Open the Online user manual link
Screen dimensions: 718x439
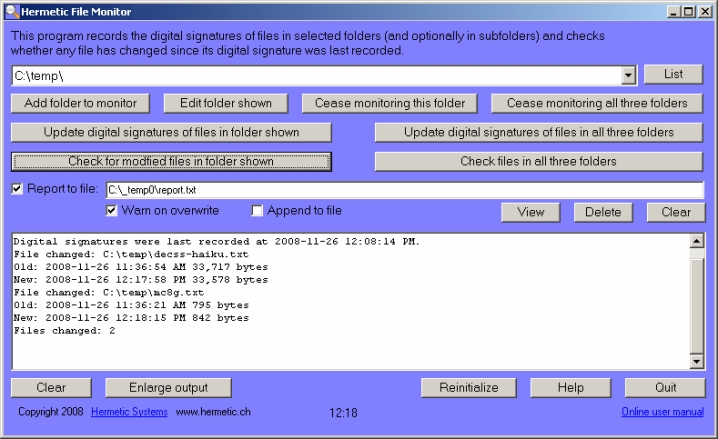[x=662, y=412]
